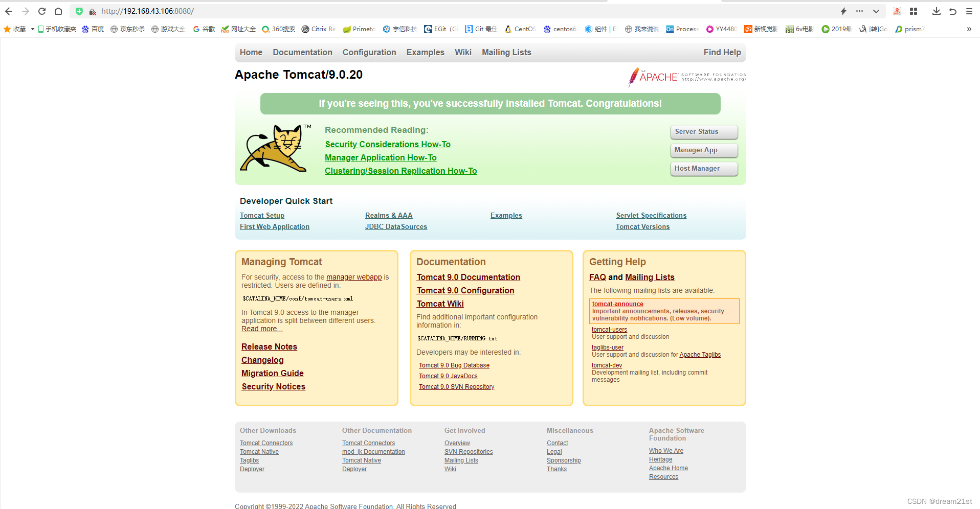This screenshot has width=980, height=509.
Task: Open the Citrix bookmark
Action: pos(319,29)
